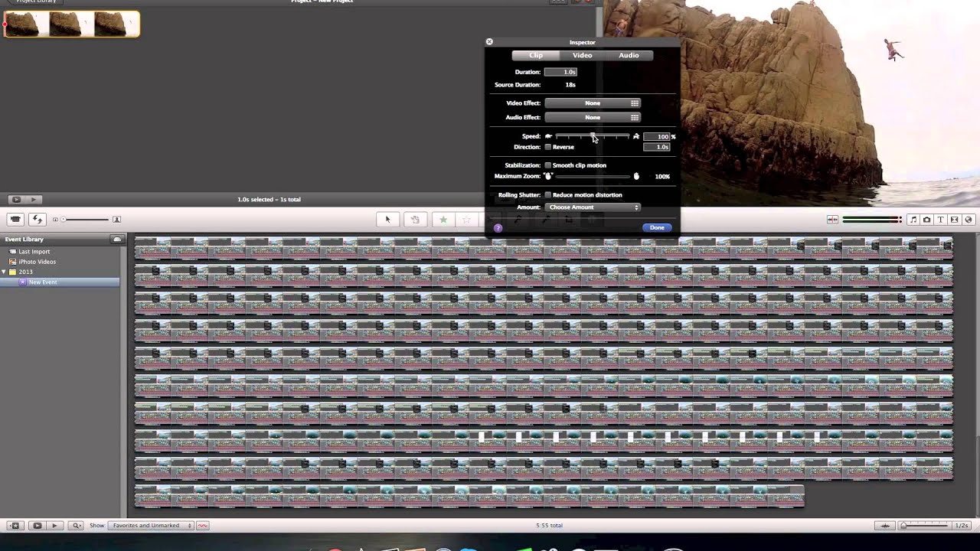Screen dimensions: 980x551
Task: Click the '1.0s selected – 1s total' text
Action: click(269, 200)
